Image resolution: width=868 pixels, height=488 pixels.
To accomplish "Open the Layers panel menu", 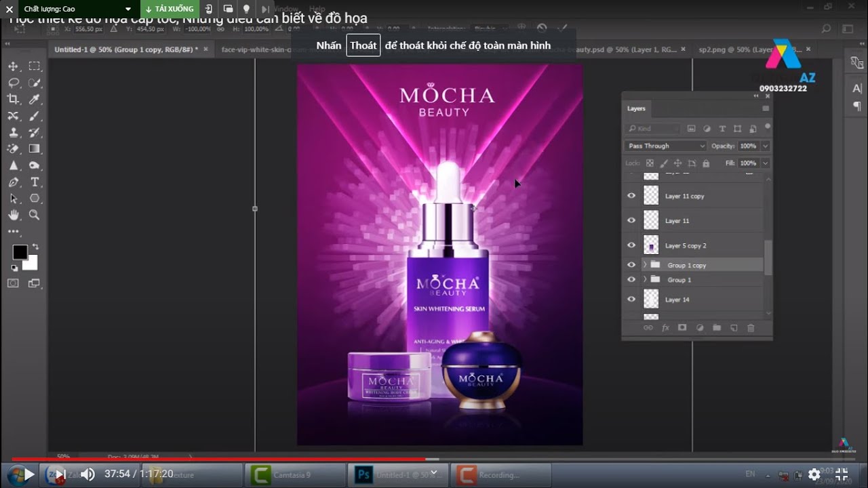I will (x=766, y=108).
